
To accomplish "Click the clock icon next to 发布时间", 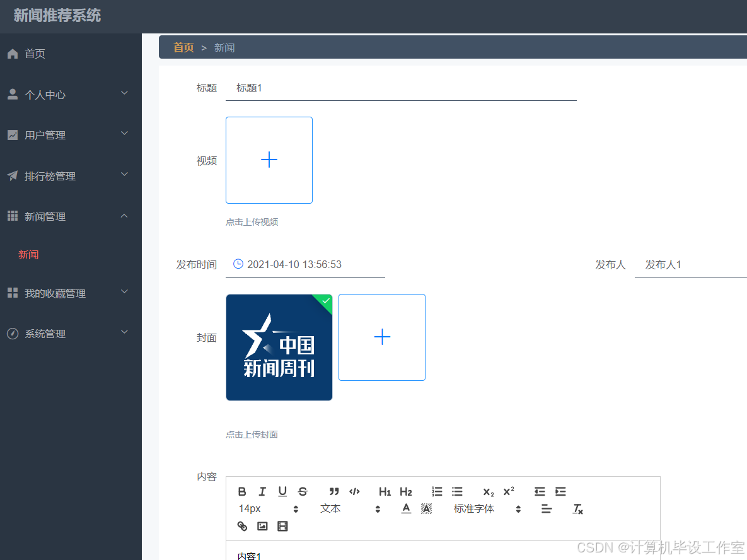I will pos(238,264).
